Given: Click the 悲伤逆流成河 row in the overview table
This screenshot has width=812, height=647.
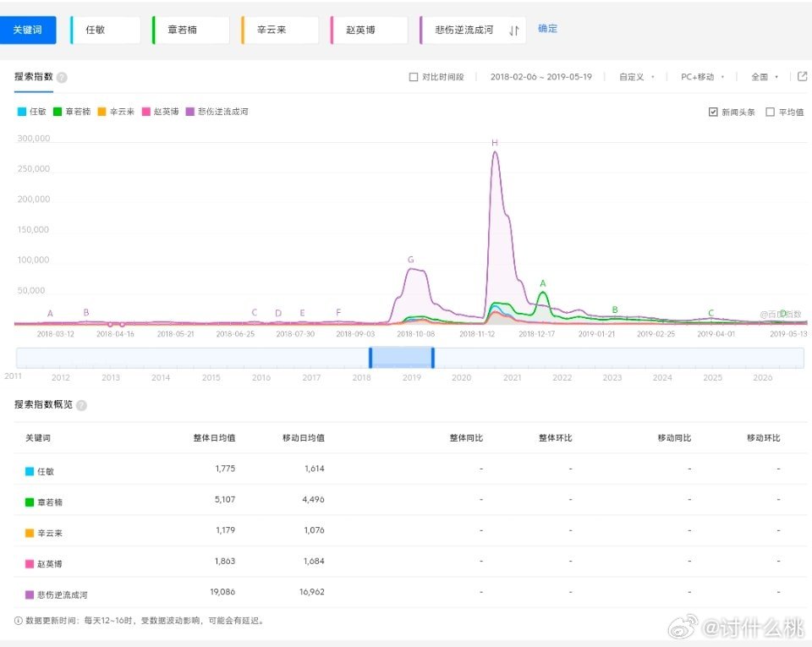Looking at the screenshot, I should [410, 592].
